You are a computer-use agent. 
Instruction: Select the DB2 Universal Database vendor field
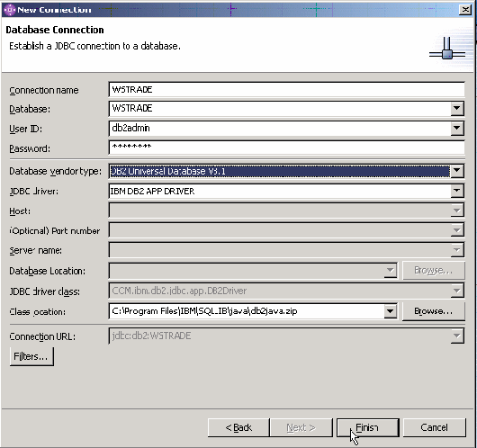click(x=280, y=171)
